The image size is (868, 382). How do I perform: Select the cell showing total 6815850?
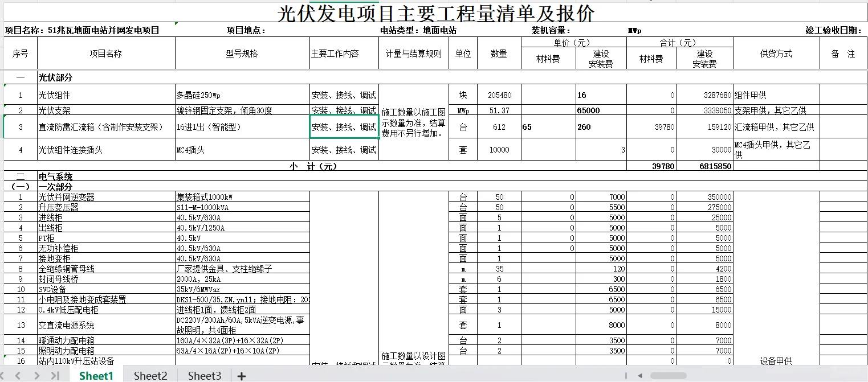704,166
